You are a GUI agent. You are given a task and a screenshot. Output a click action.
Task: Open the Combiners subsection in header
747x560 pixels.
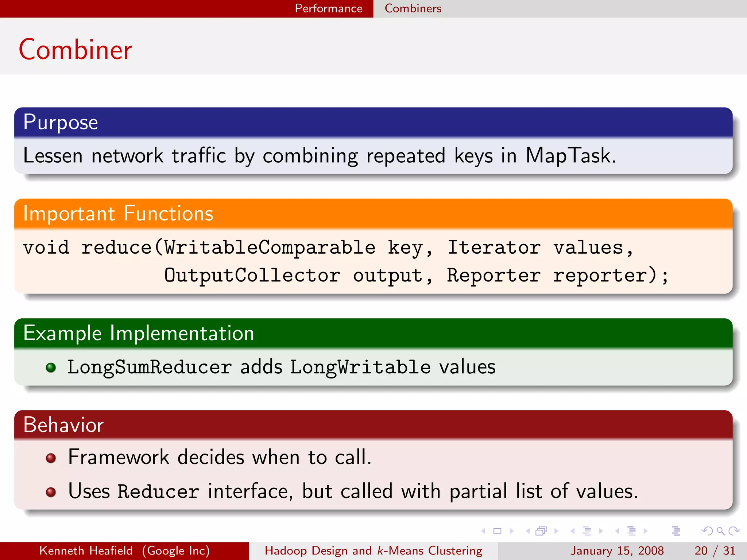413,8
